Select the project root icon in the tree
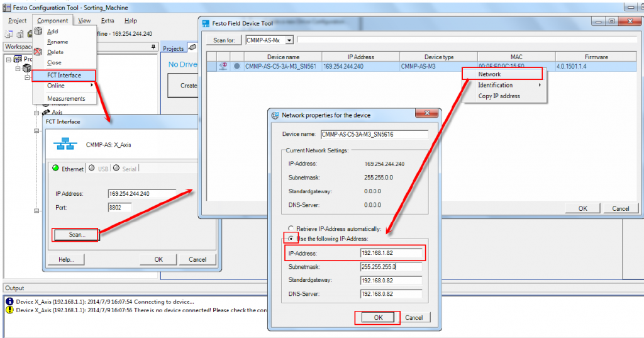The height and width of the screenshot is (338, 644). pos(18,59)
